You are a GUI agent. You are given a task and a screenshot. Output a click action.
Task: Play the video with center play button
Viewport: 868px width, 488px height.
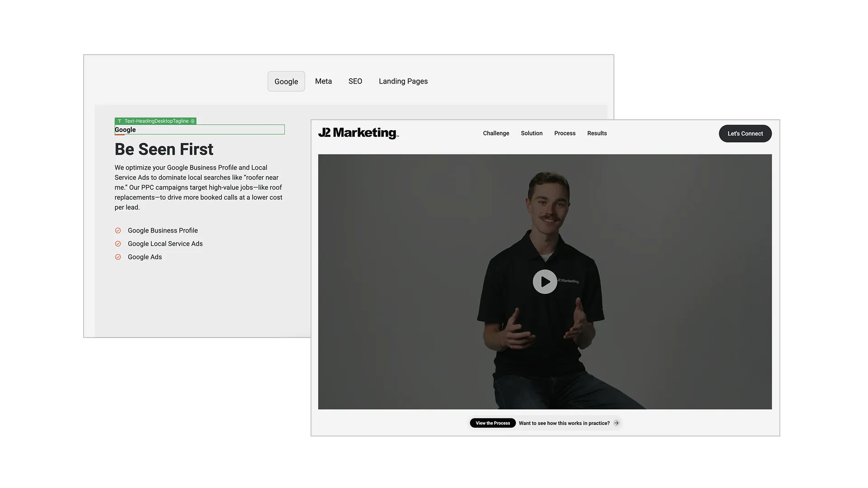point(545,282)
